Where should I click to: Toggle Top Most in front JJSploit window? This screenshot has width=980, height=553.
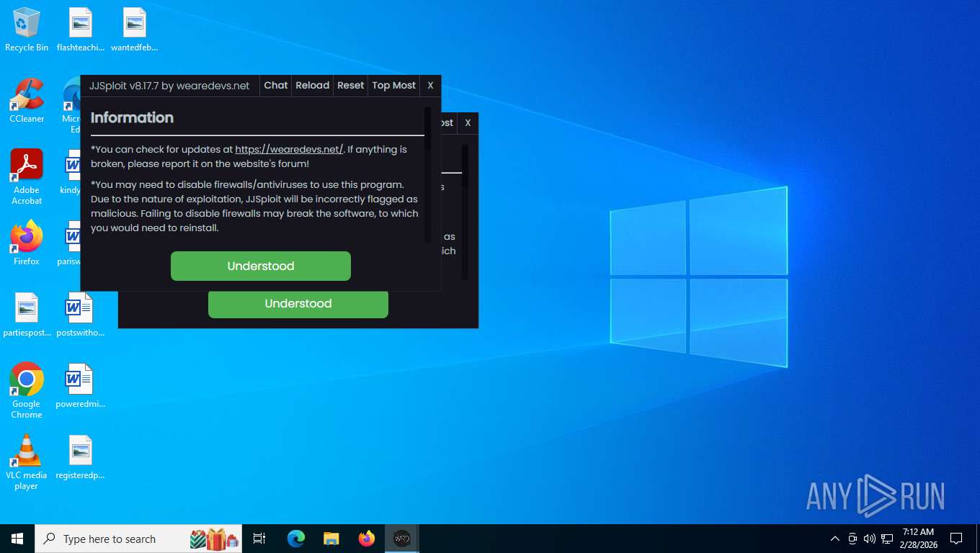[x=393, y=85]
